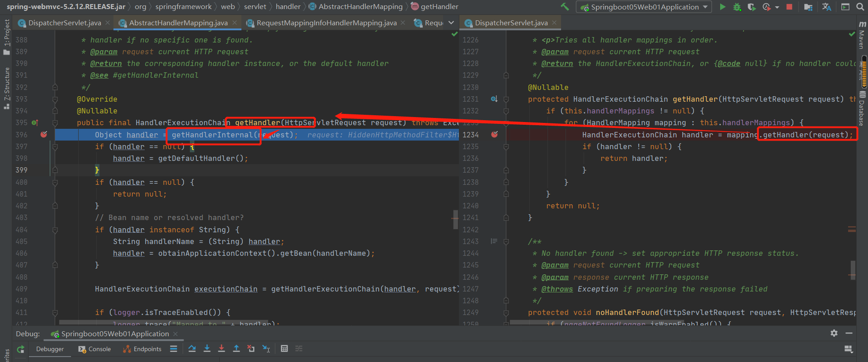Open Debug panel settings gear

(834, 333)
